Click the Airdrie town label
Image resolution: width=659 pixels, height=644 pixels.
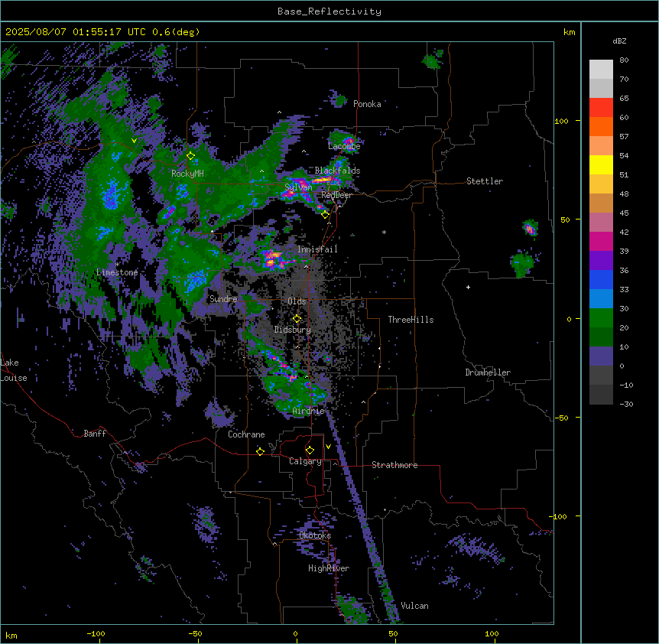(309, 411)
